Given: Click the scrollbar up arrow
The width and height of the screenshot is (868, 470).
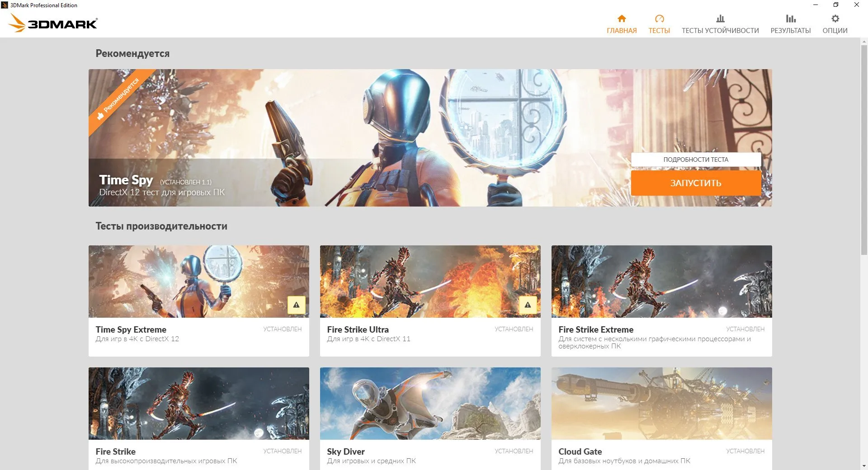Looking at the screenshot, I should click(x=864, y=42).
